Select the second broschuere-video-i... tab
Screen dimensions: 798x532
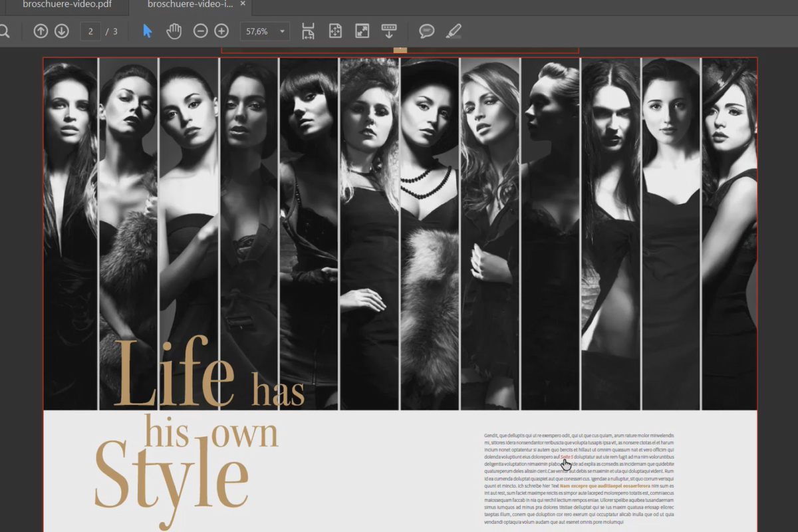[x=190, y=4]
